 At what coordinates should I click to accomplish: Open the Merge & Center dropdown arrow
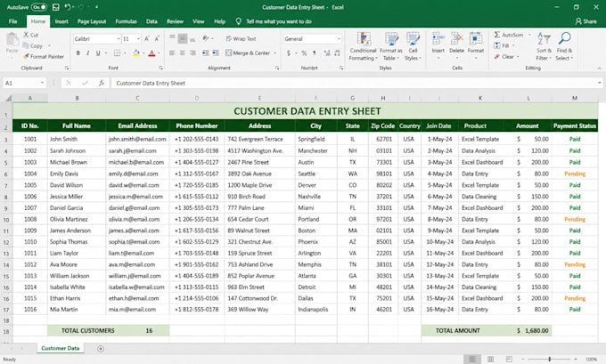click(x=274, y=53)
